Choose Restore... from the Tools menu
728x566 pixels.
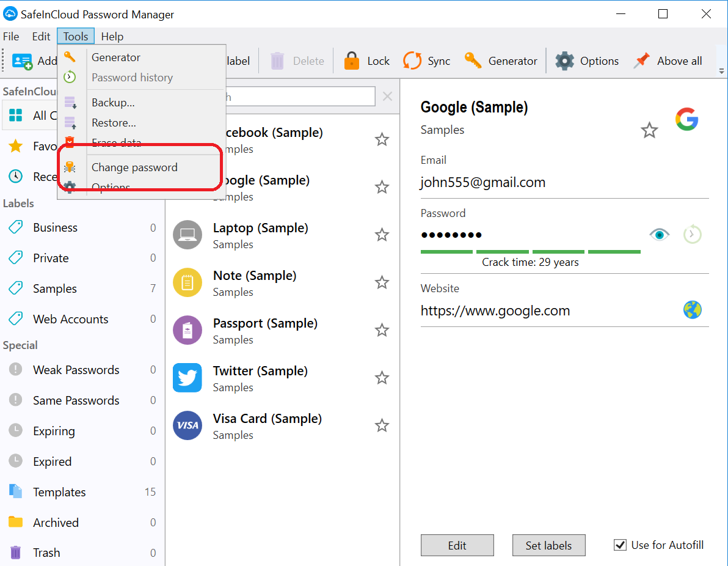[114, 123]
